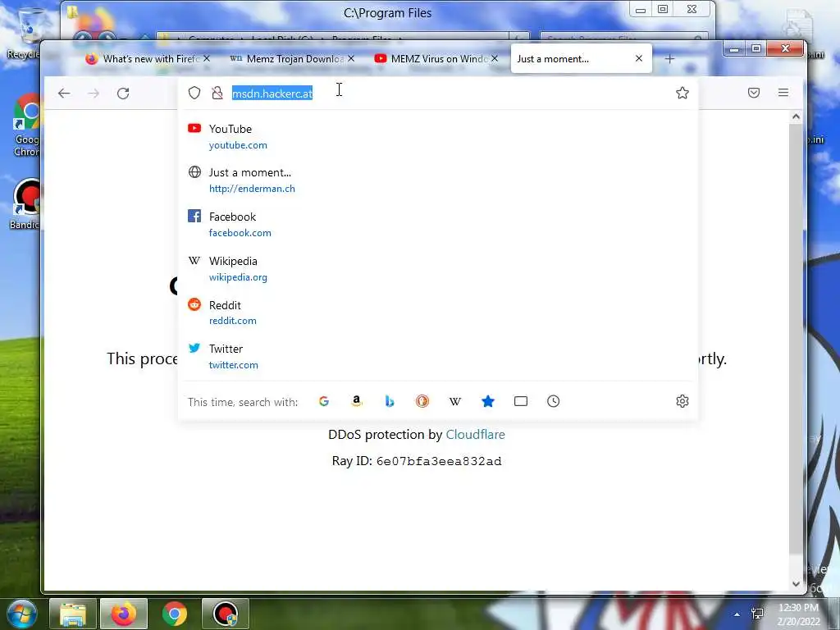
Task: Open new tab with the plus button
Action: coord(669,59)
